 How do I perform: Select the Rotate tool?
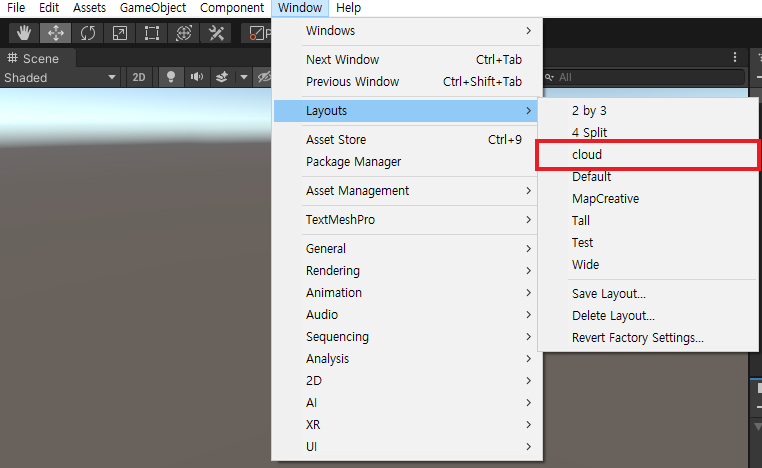(87, 33)
